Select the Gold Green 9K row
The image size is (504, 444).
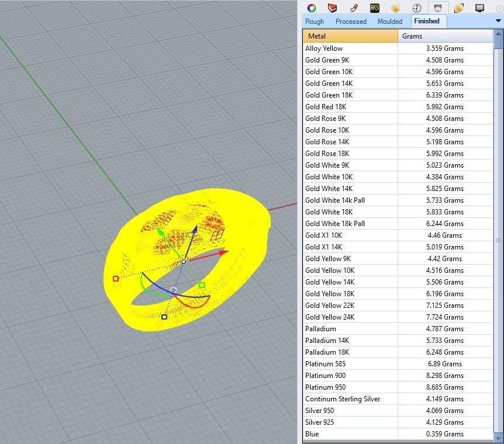click(x=398, y=60)
